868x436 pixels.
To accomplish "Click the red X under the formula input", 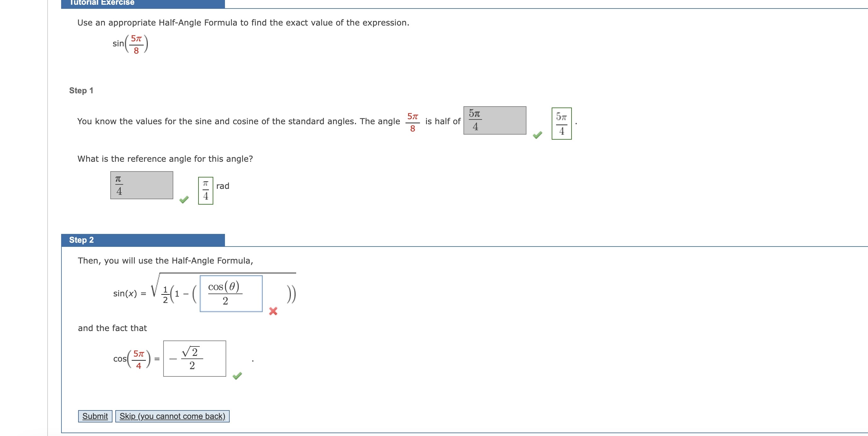I will 273,312.
